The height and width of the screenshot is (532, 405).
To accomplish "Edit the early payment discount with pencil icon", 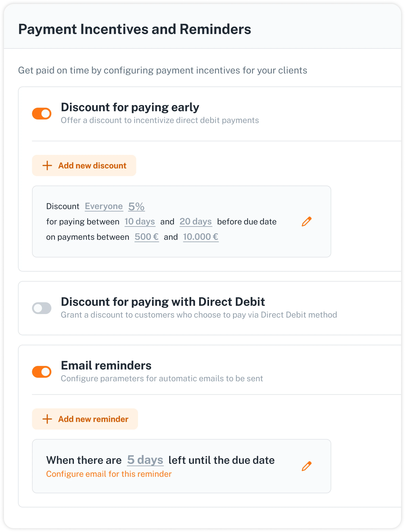I will 306,221.
